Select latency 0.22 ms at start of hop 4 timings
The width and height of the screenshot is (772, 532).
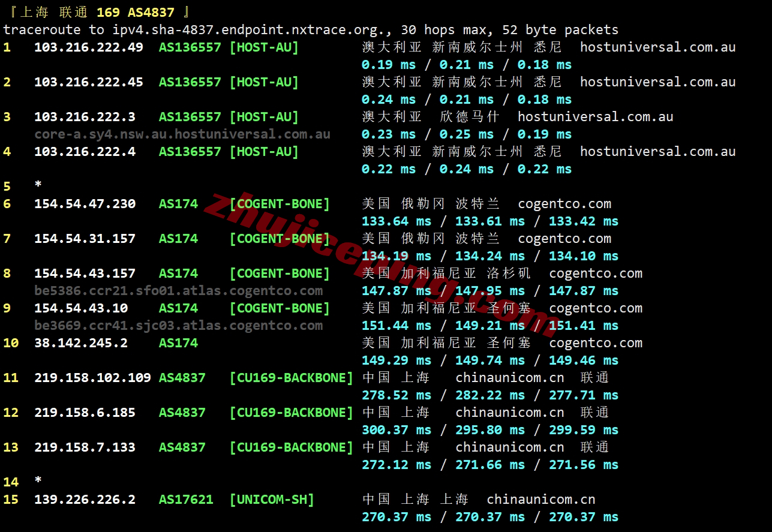(x=389, y=169)
